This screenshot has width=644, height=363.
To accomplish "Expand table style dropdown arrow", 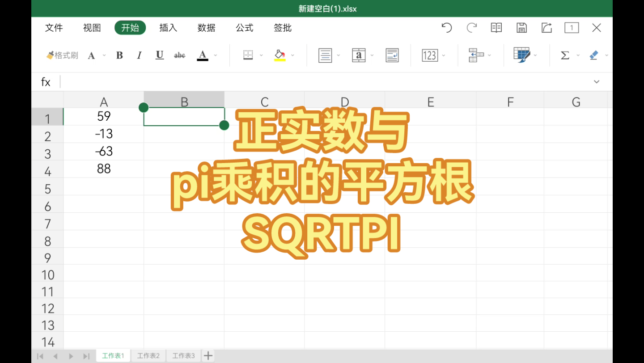I will tap(535, 55).
